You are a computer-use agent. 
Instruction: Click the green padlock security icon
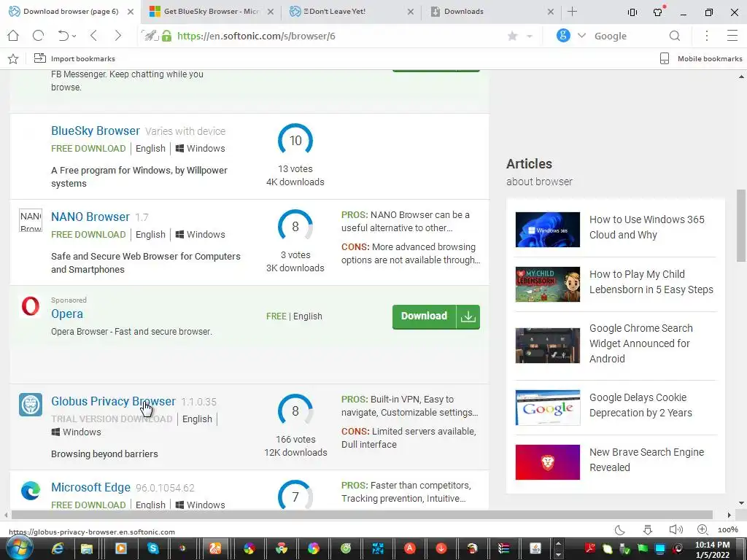tap(167, 36)
